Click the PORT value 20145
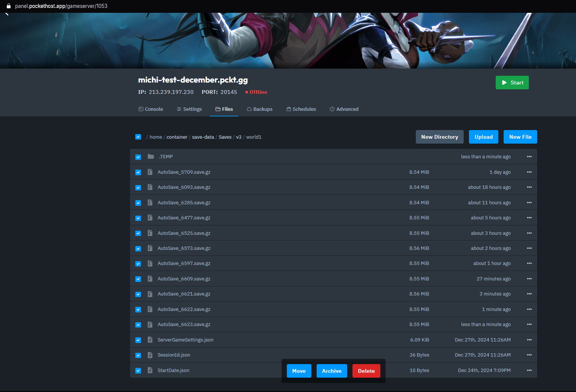576x392 pixels. click(229, 92)
